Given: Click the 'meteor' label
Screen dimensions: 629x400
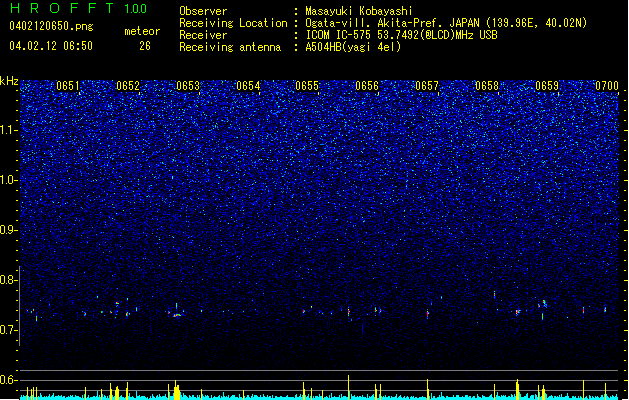Looking at the screenshot, I should pos(142,31).
